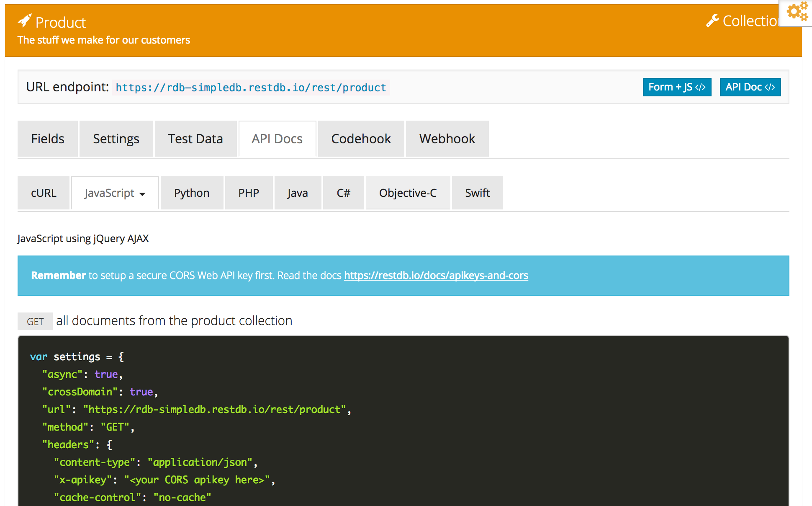Choose the C# language tab

343,193
